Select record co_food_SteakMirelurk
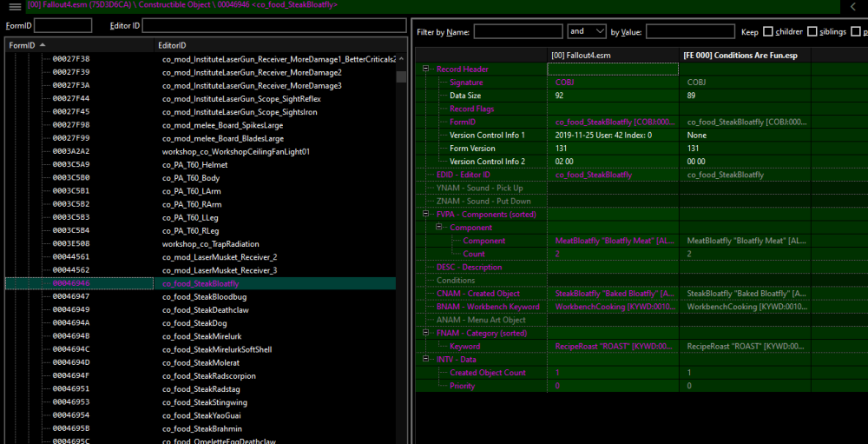The width and height of the screenshot is (868, 444). click(x=201, y=336)
